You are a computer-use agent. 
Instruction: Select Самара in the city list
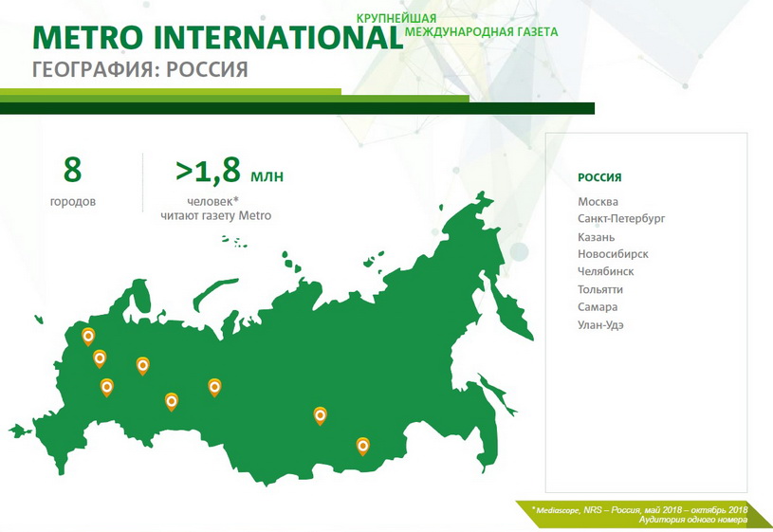[x=598, y=306]
